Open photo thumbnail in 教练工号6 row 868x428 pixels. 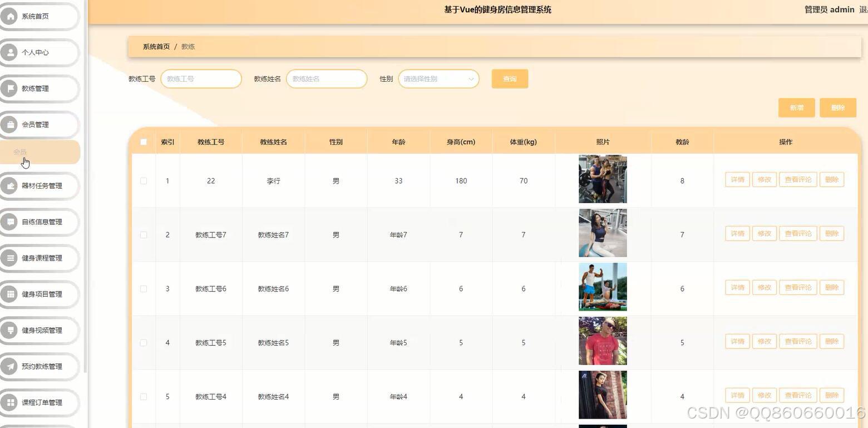click(603, 287)
